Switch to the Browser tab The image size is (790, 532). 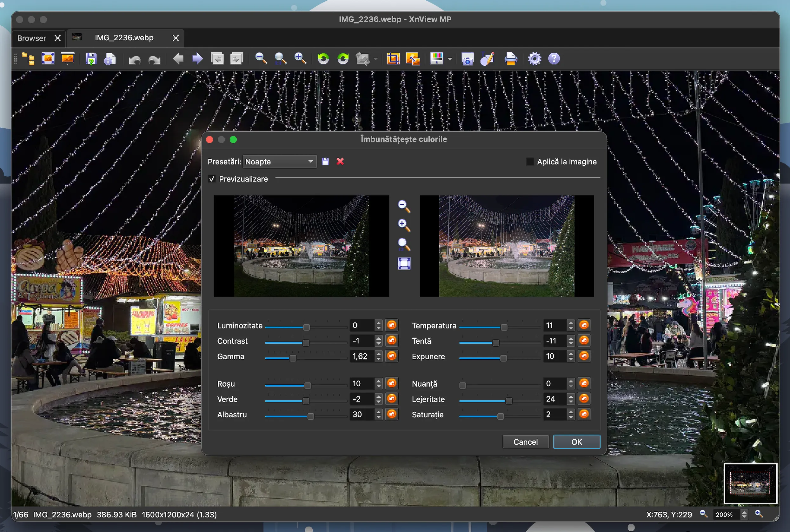(31, 38)
